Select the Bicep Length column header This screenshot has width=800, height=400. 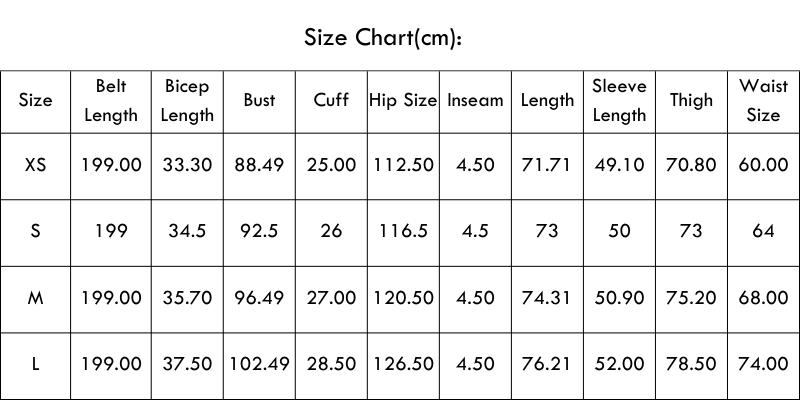[x=187, y=100]
